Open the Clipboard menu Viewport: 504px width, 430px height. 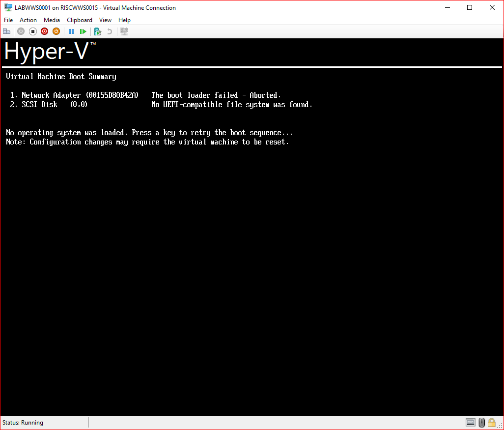click(80, 20)
